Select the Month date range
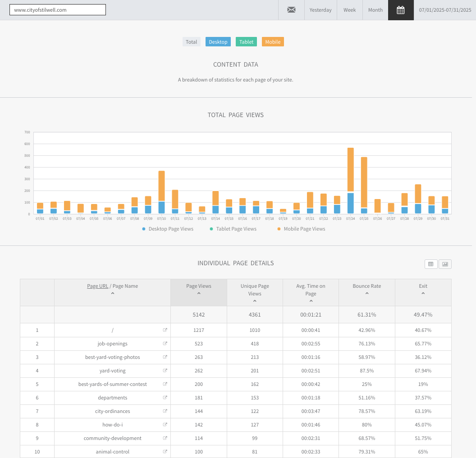Screen dimensions: 476x458 click(375, 10)
